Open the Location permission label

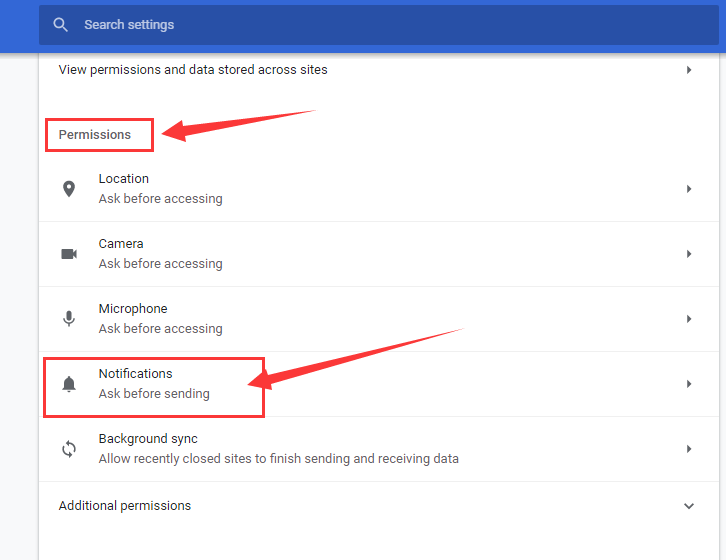pos(124,179)
